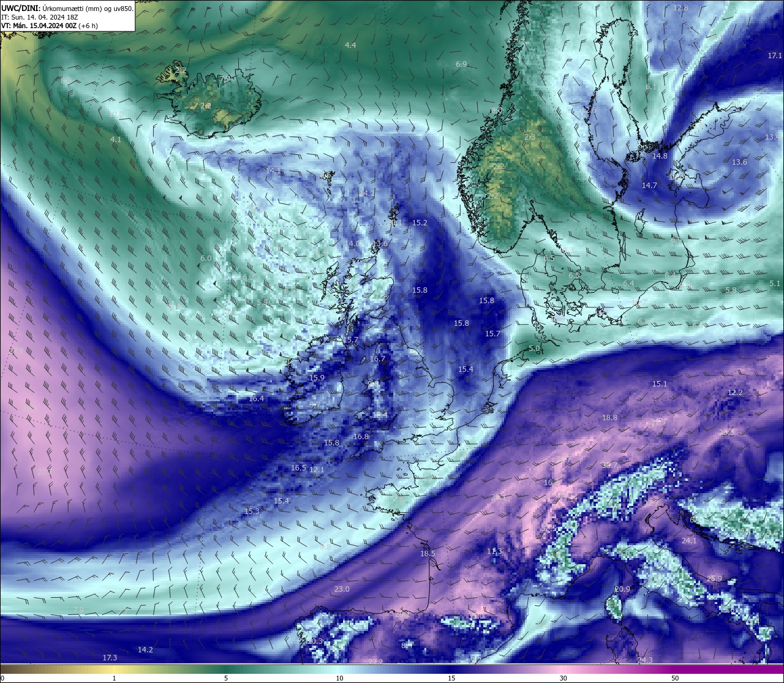The height and width of the screenshot is (683, 784).
Task: Click the 13.4 value at the right edge
Action: [x=772, y=137]
